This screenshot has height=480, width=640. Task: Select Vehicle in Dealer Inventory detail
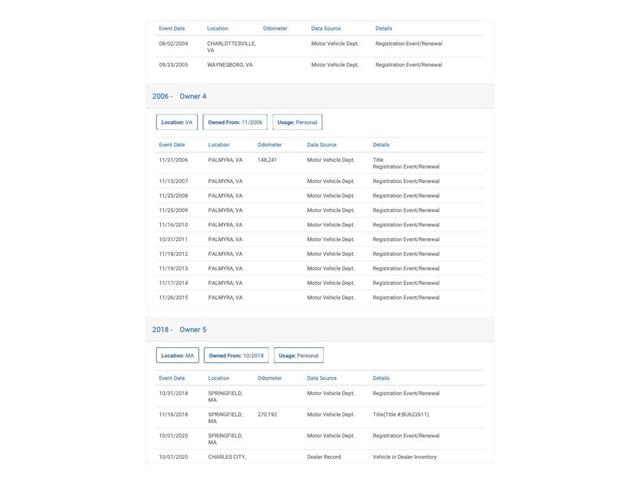coord(404,457)
